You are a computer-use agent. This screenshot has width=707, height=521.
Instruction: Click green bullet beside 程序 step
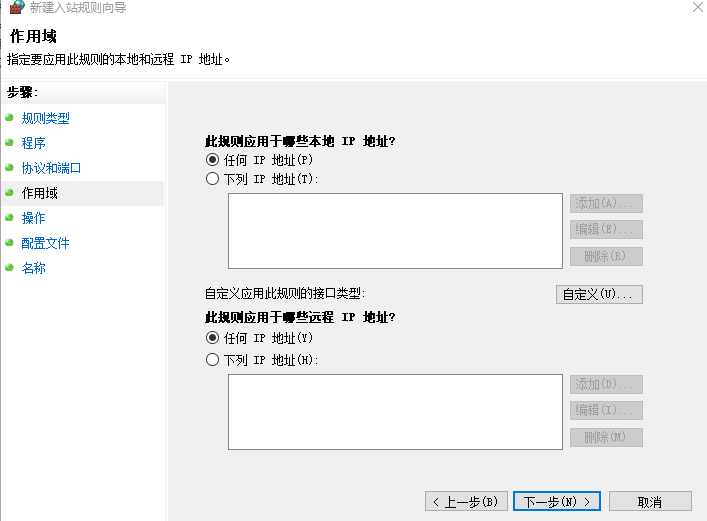(9, 143)
